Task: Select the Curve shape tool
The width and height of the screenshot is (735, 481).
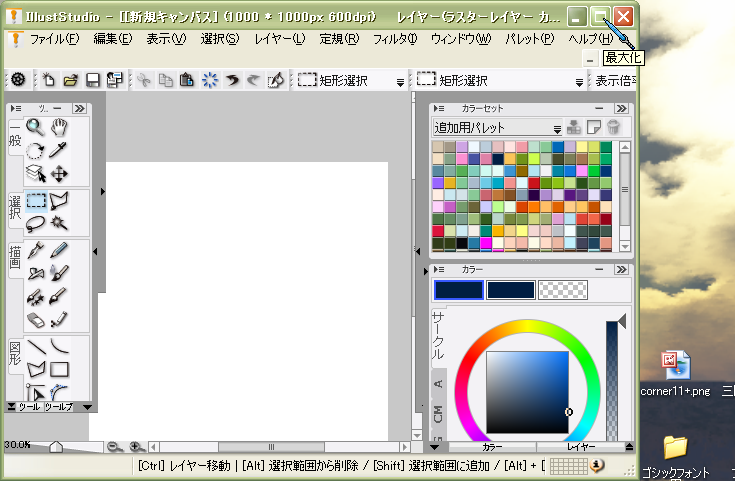Action: [59, 347]
